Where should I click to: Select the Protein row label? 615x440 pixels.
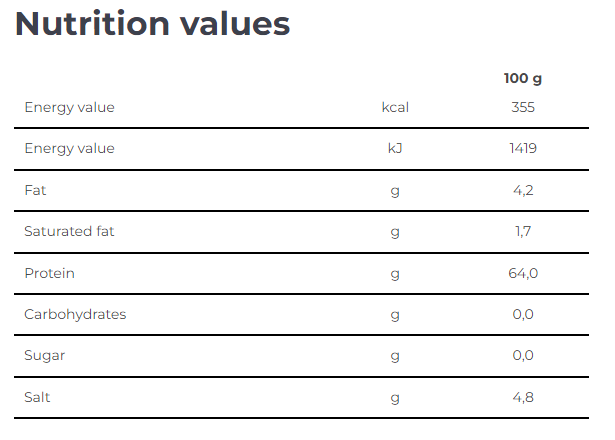tap(49, 273)
